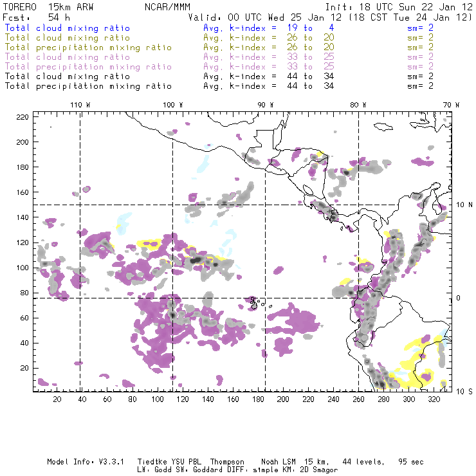Click the '200' tick on the vertical axis

(23, 142)
